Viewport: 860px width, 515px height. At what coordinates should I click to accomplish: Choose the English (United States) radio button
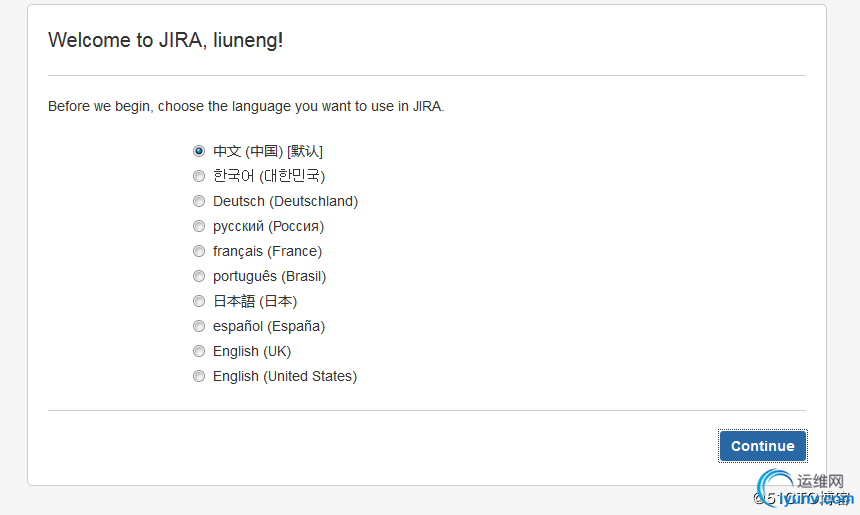tap(199, 376)
